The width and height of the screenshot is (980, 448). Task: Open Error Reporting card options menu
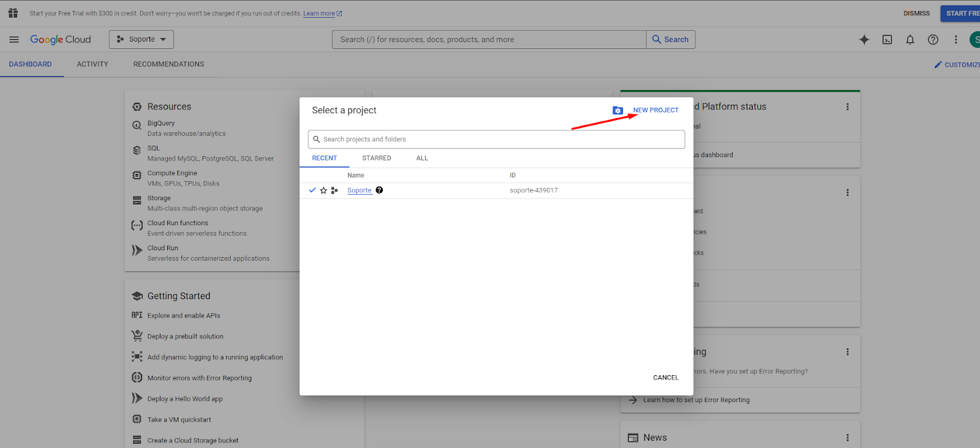click(x=848, y=352)
